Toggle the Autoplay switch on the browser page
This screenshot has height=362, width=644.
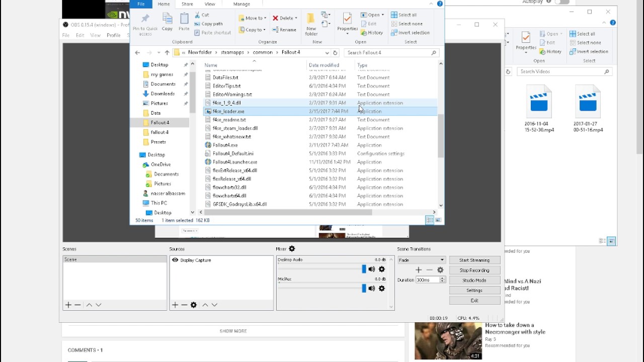pos(561,2)
